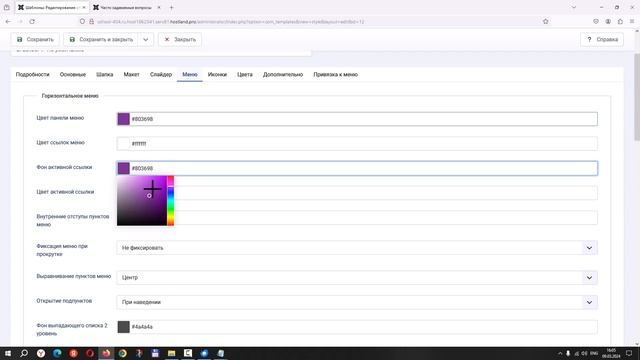This screenshot has width=640, height=360.
Task: Open Microsoft Edge from taskbar
Action: point(57,353)
